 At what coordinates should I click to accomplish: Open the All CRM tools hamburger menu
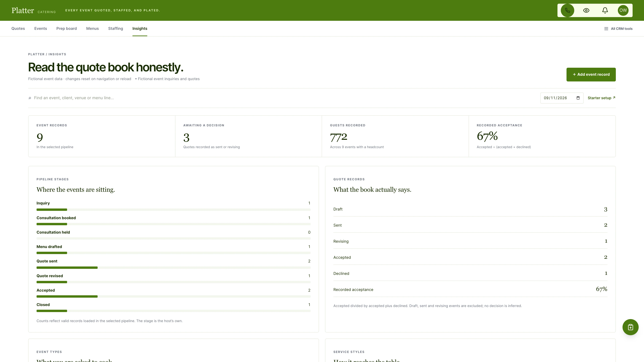[618, 29]
